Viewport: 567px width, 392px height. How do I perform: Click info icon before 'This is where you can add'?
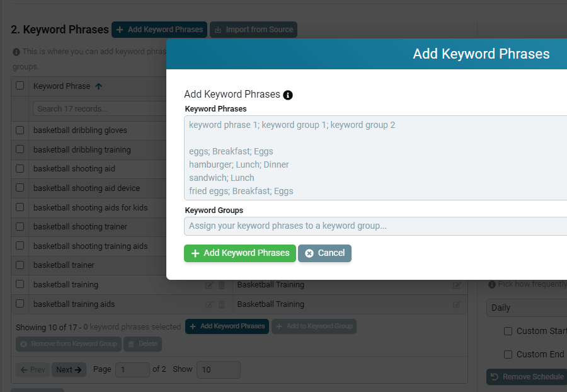16,52
